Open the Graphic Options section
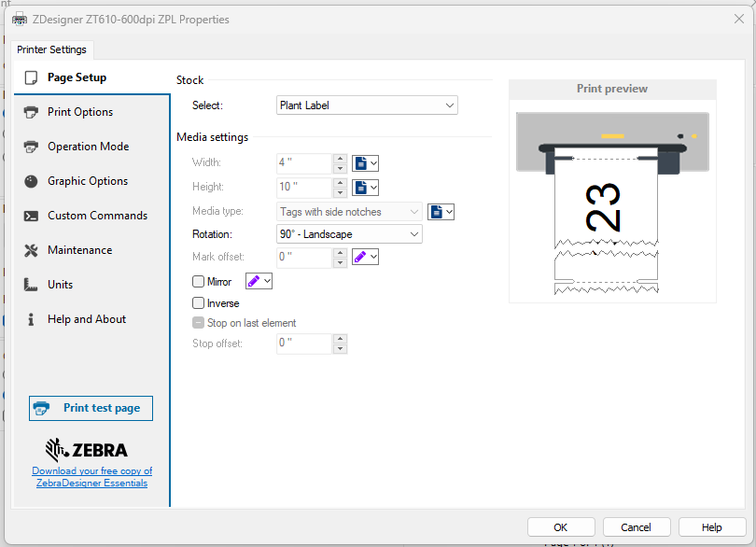Screen dimensions: 756x547 pyautogui.click(x=91, y=181)
